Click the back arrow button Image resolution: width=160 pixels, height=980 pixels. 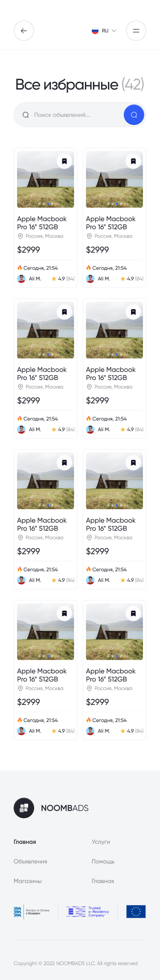coord(24,31)
